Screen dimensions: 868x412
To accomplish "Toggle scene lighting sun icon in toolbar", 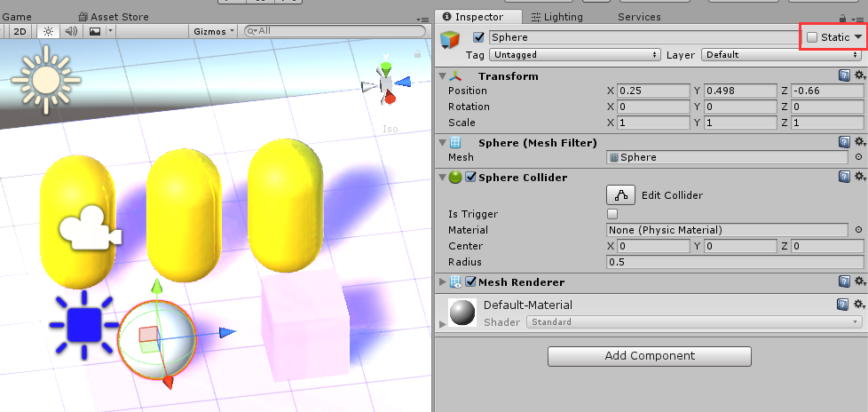I will coord(48,32).
